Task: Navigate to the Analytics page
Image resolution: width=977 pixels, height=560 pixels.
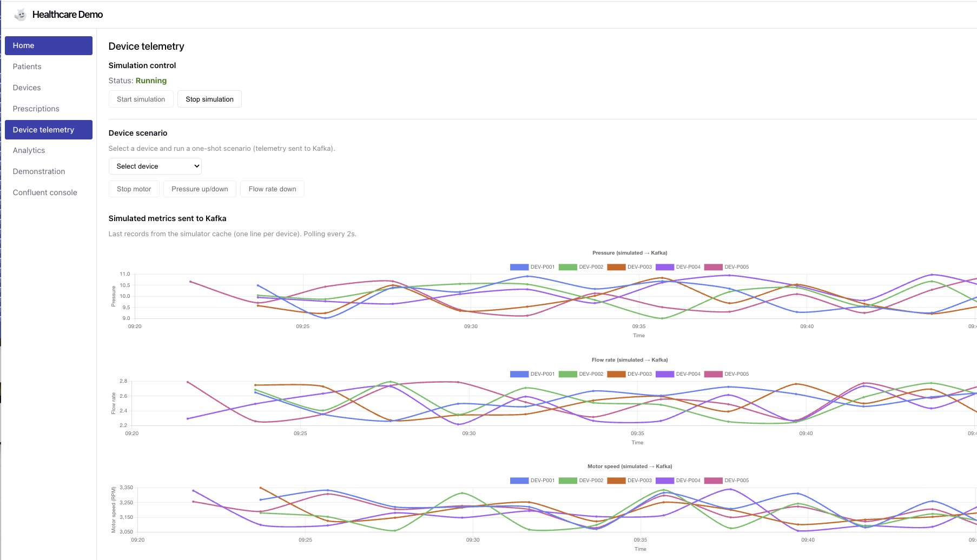Action: pos(29,150)
